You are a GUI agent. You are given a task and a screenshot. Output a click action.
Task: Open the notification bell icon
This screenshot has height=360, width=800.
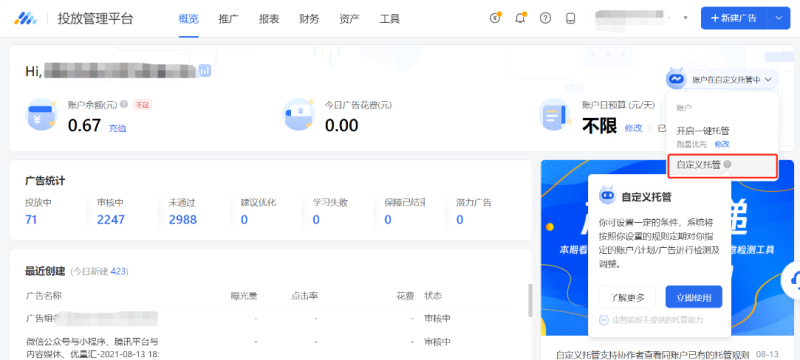tap(520, 18)
